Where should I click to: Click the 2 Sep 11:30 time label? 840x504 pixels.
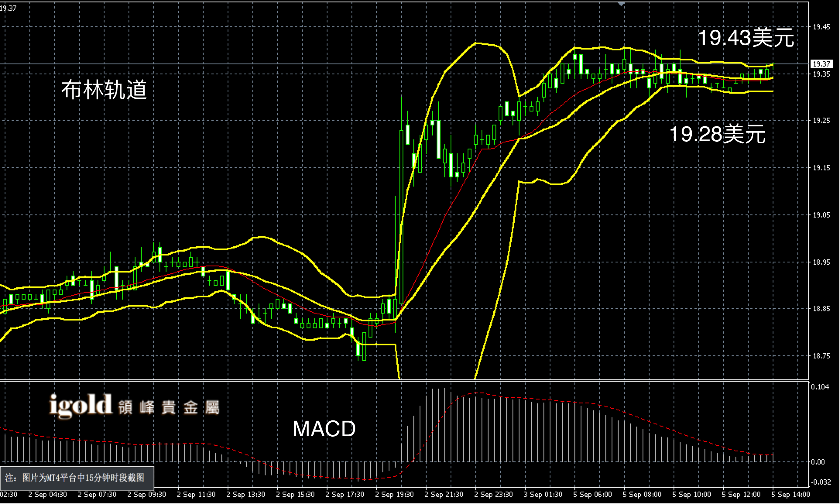pos(196,495)
